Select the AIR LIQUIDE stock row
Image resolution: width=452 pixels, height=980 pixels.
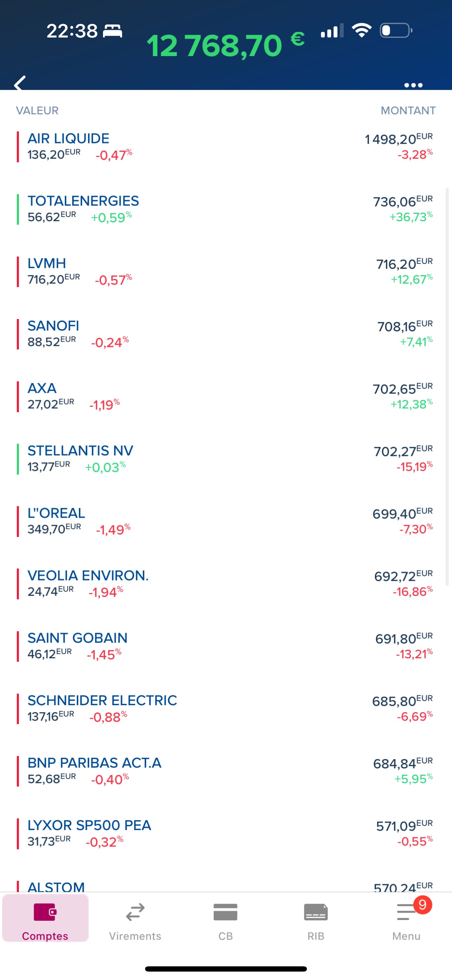226,147
